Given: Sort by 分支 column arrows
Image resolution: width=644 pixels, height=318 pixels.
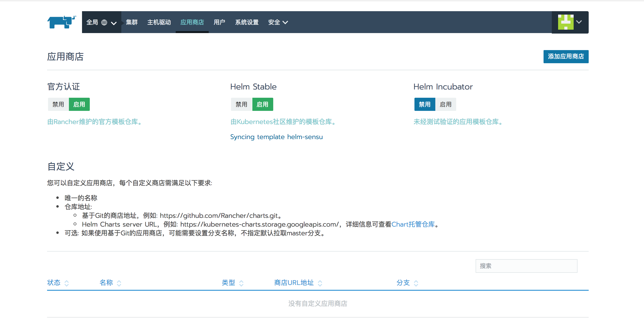Looking at the screenshot, I should tap(416, 283).
